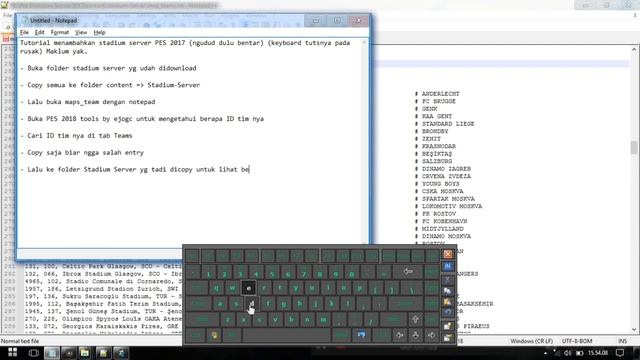Click the undo arrow icon on the keyboard sidebar
Viewport: 640px width, 360px height.
coord(448,313)
